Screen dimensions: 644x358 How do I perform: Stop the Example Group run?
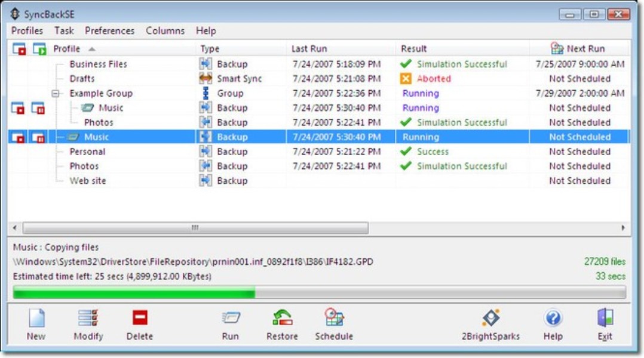point(19,107)
